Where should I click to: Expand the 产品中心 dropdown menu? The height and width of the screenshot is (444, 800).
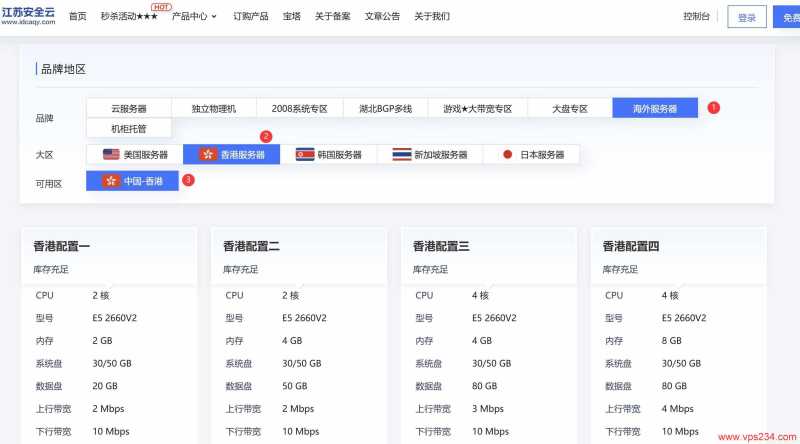(x=194, y=17)
